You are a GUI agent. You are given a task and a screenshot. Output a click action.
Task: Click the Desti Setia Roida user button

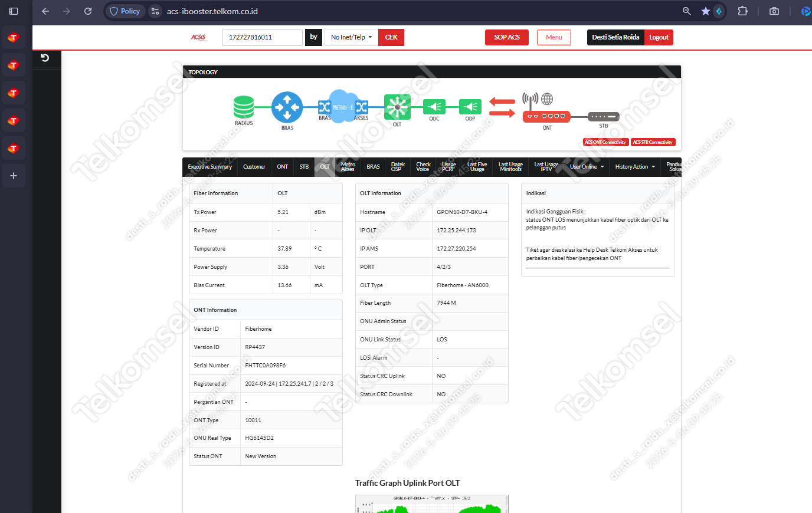[615, 37]
